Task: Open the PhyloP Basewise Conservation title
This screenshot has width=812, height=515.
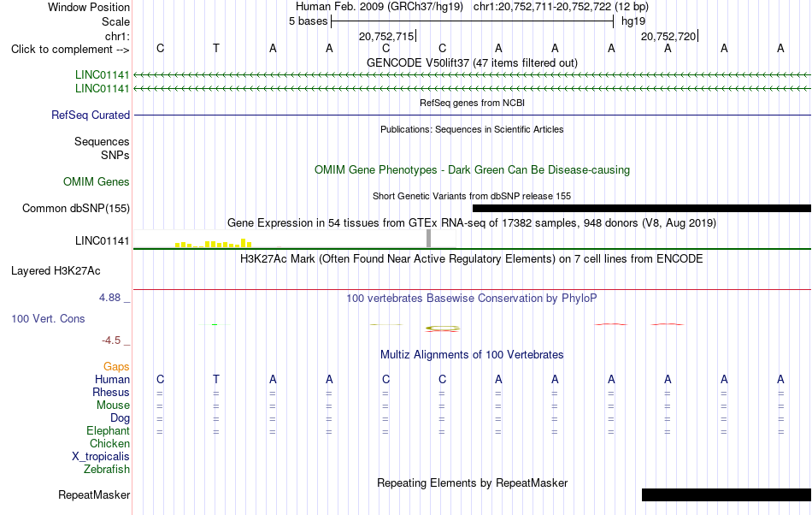Action: pyautogui.click(x=472, y=298)
